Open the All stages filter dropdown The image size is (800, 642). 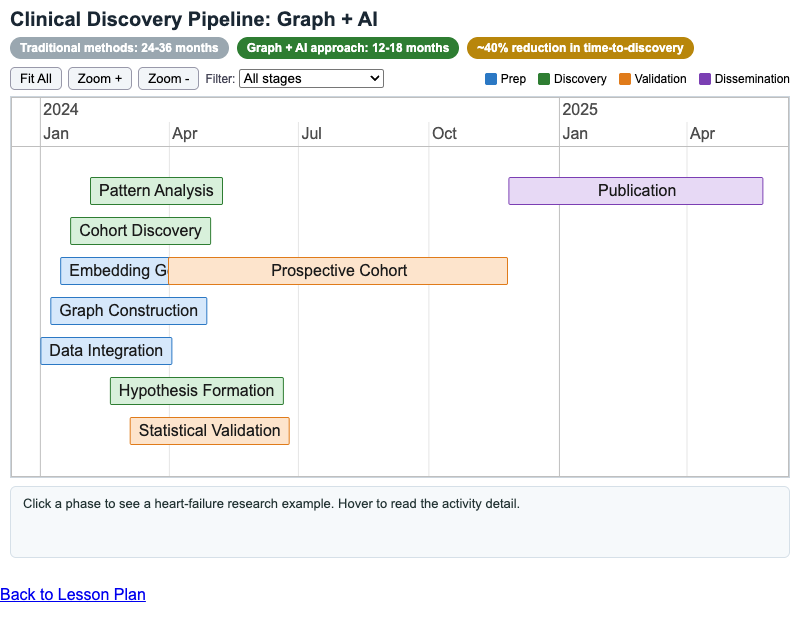[311, 79]
